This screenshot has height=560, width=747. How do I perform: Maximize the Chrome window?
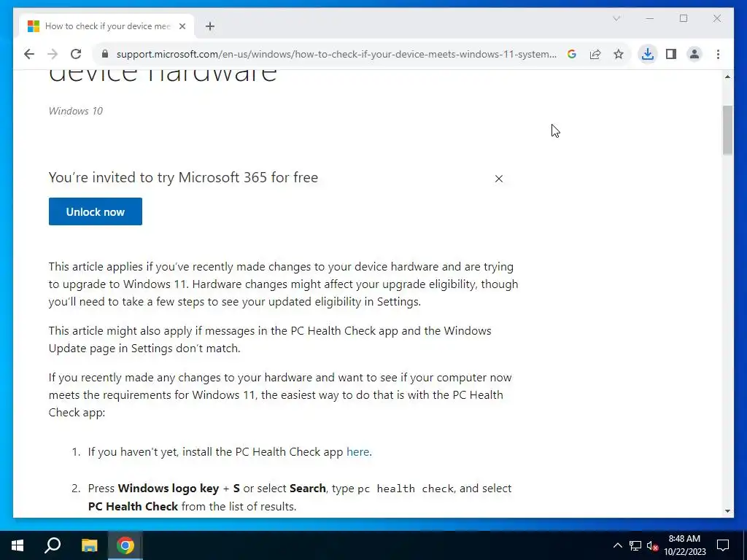click(683, 18)
